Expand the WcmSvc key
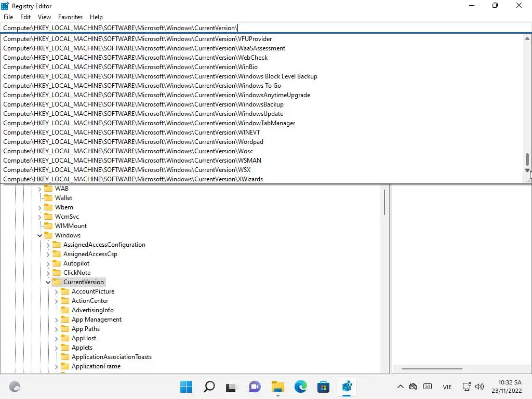The height and width of the screenshot is (399, 532). (39, 217)
